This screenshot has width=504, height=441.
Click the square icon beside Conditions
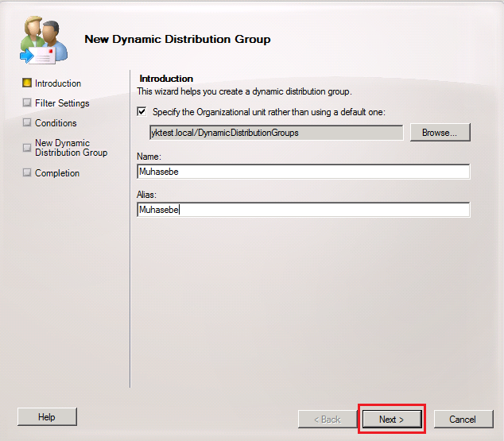coord(27,123)
